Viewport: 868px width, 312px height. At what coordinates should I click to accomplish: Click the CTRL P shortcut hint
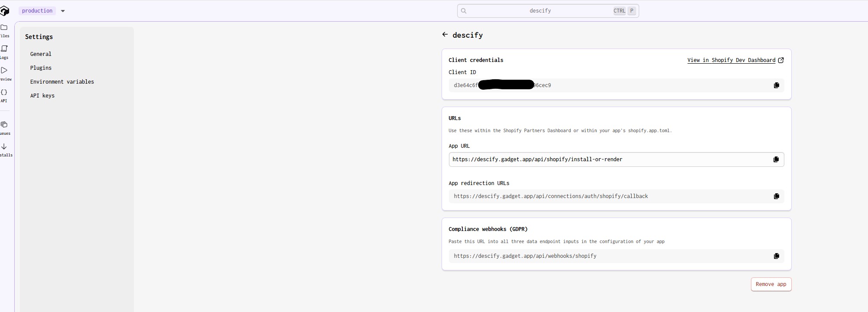(624, 11)
